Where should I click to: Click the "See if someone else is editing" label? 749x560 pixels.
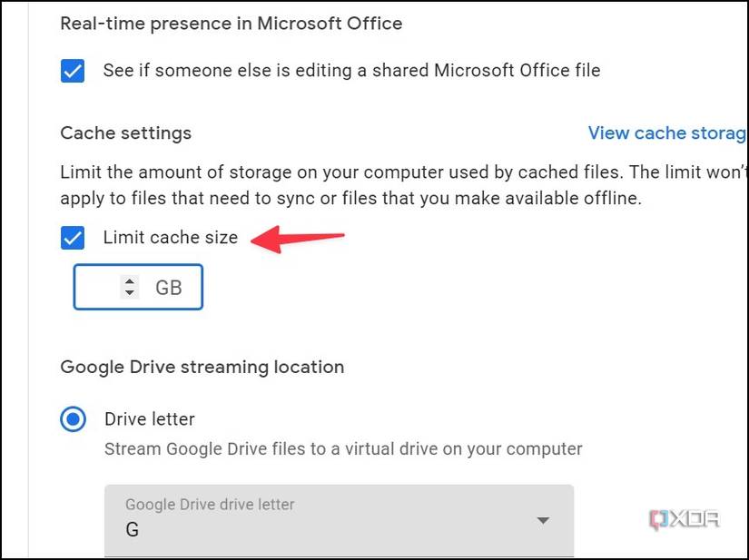tap(351, 71)
